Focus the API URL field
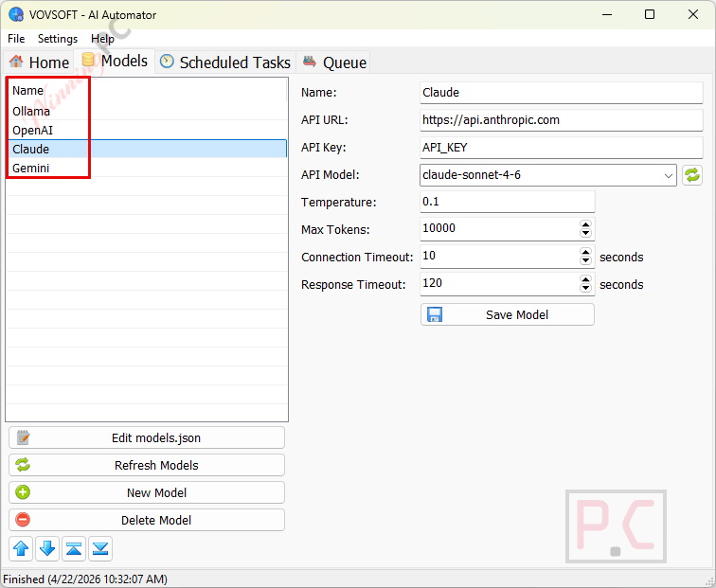716x588 pixels. click(x=562, y=120)
